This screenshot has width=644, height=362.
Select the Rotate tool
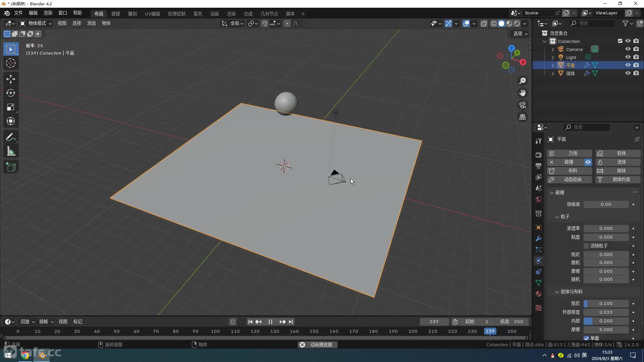(11, 93)
